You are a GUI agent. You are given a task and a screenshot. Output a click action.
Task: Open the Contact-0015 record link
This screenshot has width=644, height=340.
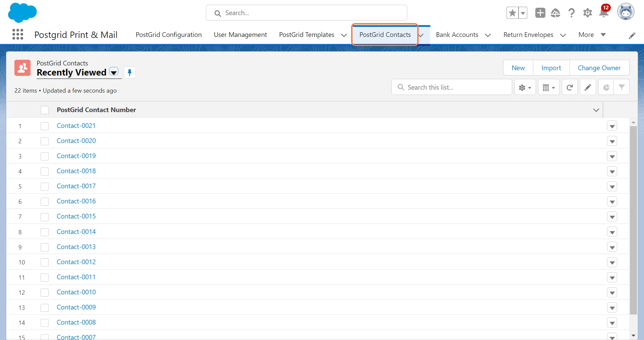[76, 216]
